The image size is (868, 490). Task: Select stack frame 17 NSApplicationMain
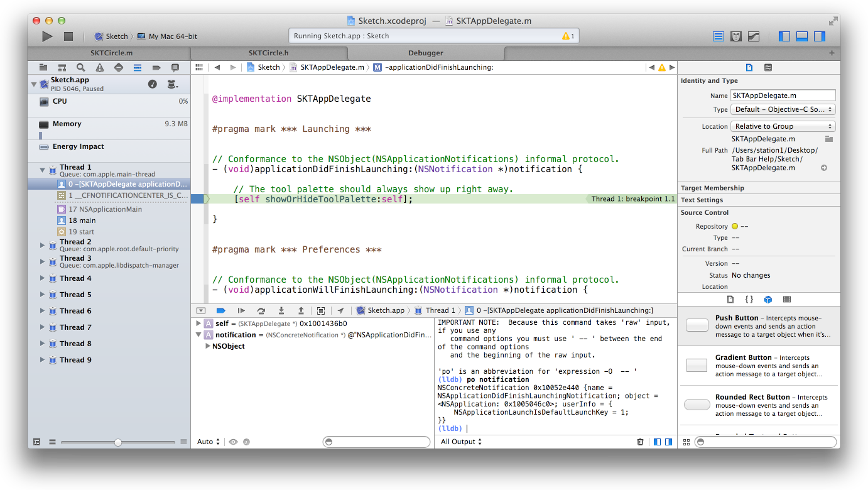click(109, 209)
